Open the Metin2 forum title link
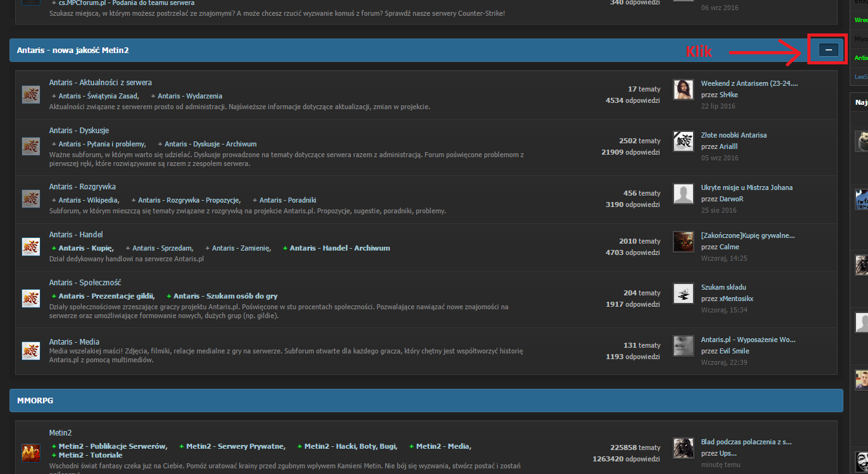The width and height of the screenshot is (868, 474). (x=61, y=433)
